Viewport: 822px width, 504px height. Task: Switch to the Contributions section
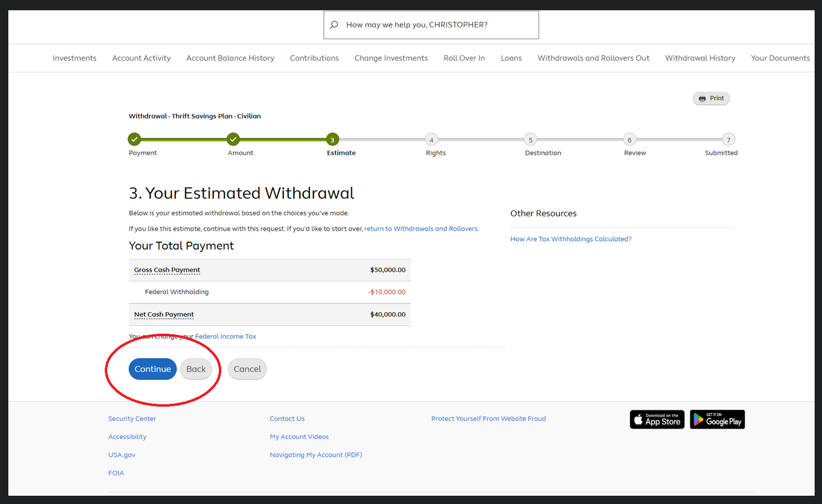click(314, 58)
